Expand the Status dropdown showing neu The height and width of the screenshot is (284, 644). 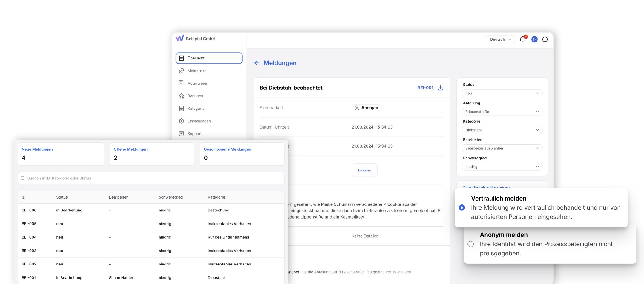click(502, 94)
